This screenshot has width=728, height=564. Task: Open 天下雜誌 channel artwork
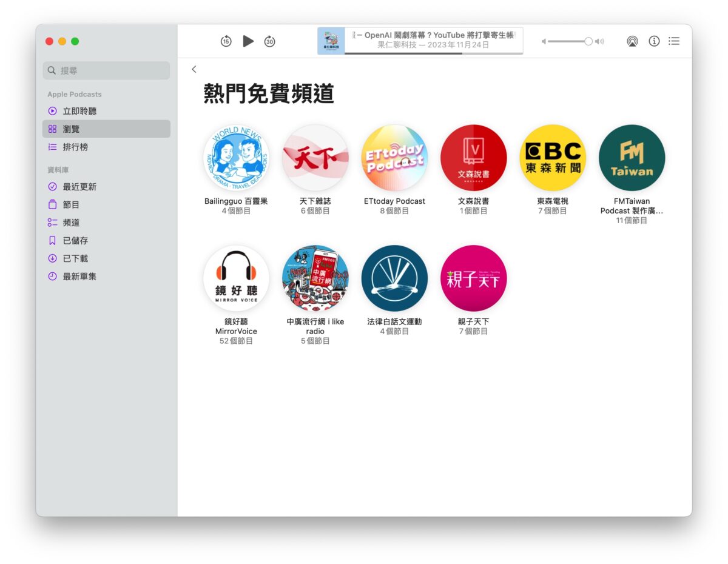point(315,158)
